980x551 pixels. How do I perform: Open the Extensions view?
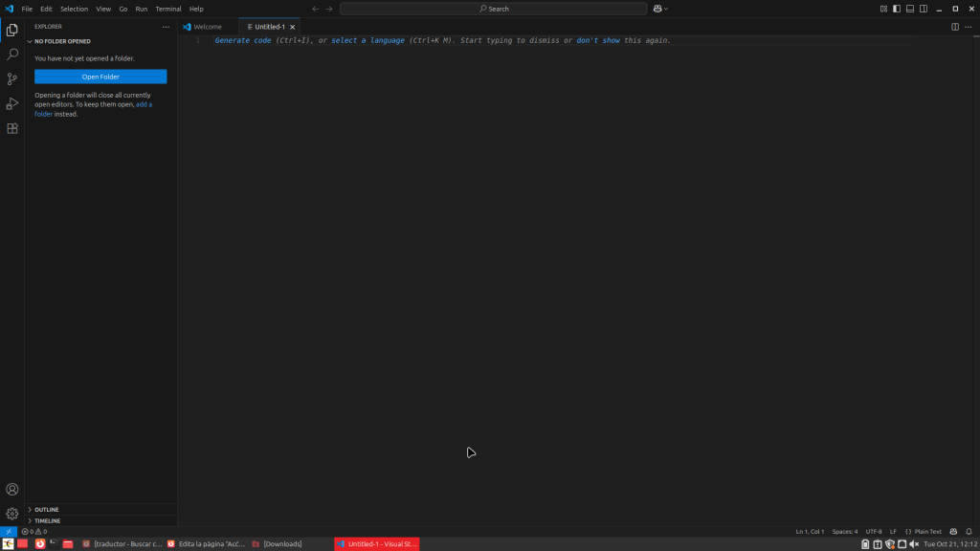(12, 128)
